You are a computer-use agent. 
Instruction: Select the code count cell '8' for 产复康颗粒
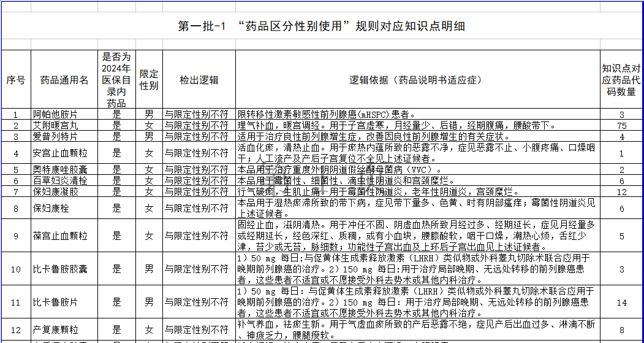coord(621,330)
